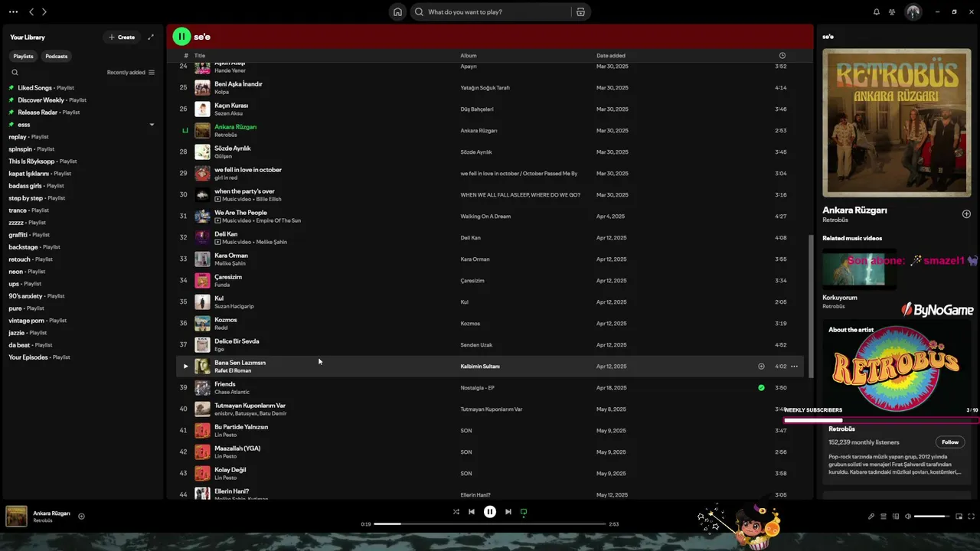This screenshot has width=980, height=551.
Task: Filter library by Playlists
Action: click(x=23, y=56)
